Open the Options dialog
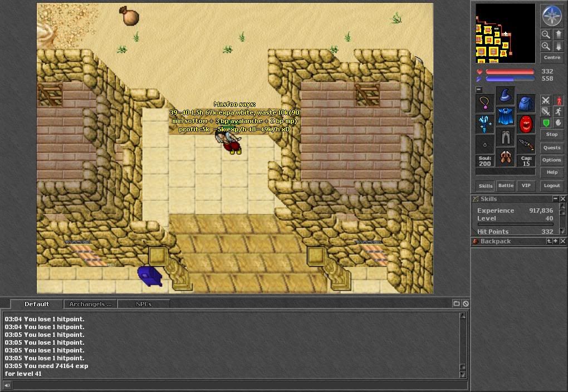568x392 pixels. (552, 160)
